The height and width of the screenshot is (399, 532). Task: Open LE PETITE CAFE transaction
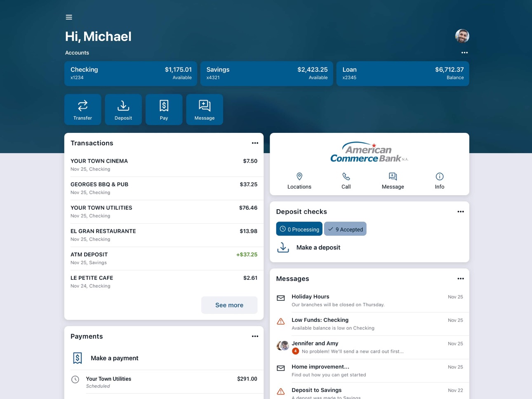[x=164, y=282]
